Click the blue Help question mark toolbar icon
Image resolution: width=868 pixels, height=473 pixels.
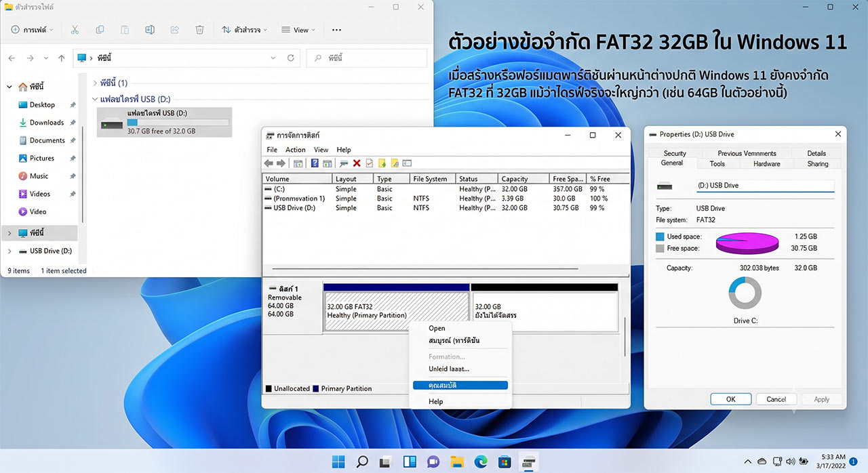tap(315, 163)
